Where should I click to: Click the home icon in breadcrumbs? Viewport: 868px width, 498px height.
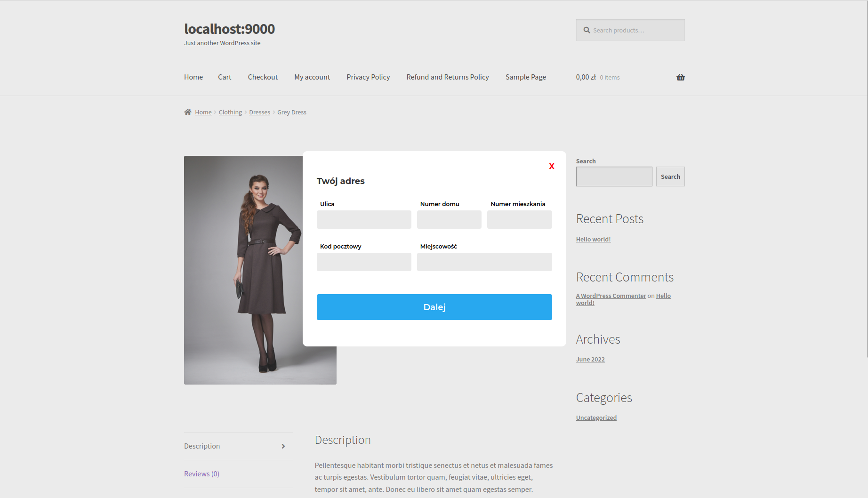(x=188, y=112)
